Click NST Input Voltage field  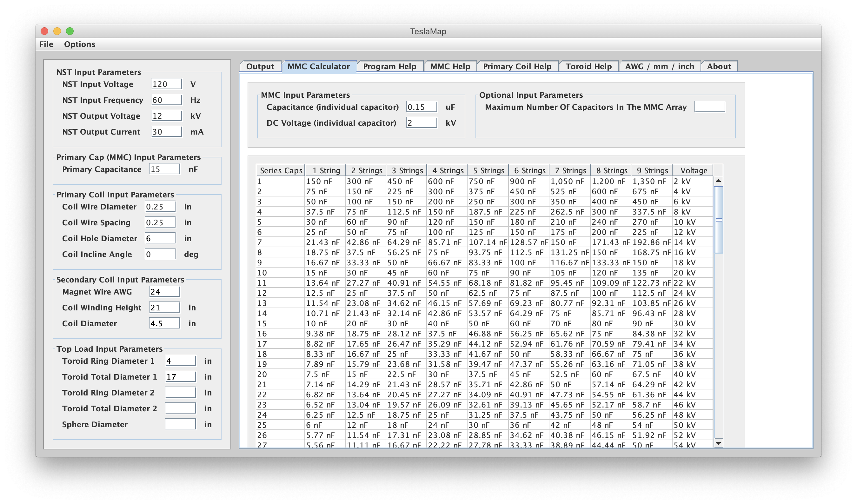168,84
